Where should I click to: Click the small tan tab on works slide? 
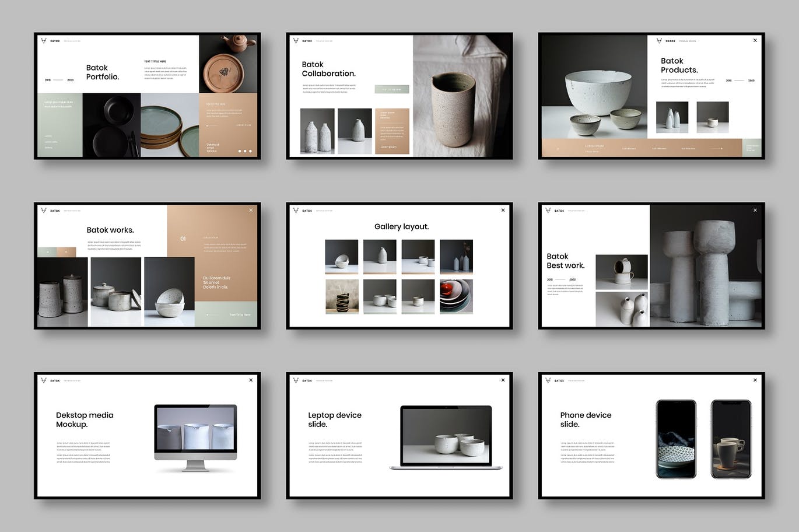[66, 252]
